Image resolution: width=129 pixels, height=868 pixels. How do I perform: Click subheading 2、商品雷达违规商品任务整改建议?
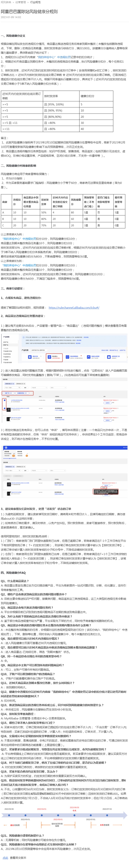click(23, 316)
